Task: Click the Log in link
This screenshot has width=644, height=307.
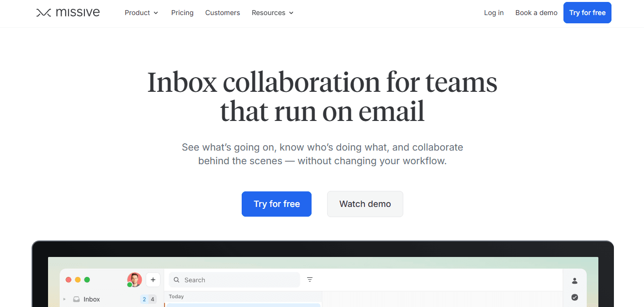Action: [494, 13]
